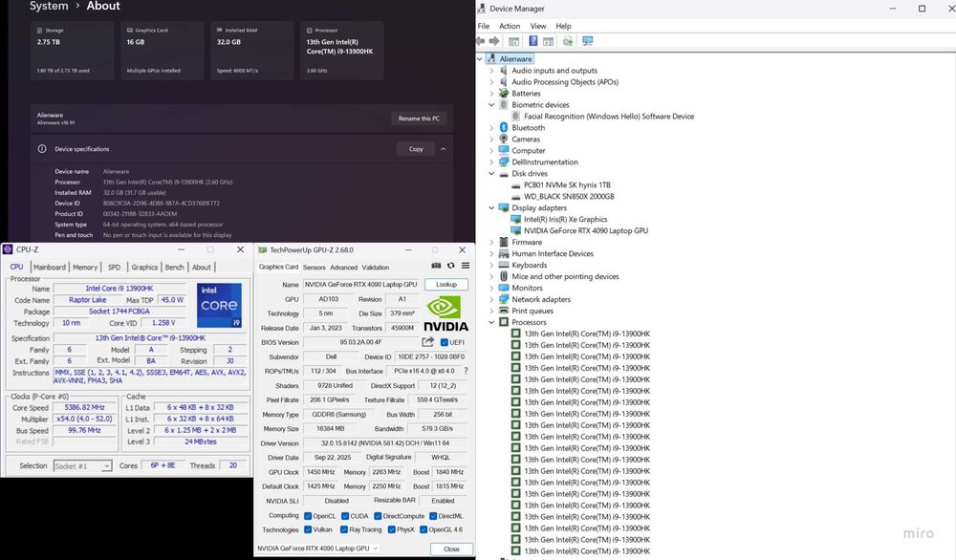Viewport: 956px width, 560px height.
Task: Collapse the Display adapters node
Action: [x=491, y=207]
